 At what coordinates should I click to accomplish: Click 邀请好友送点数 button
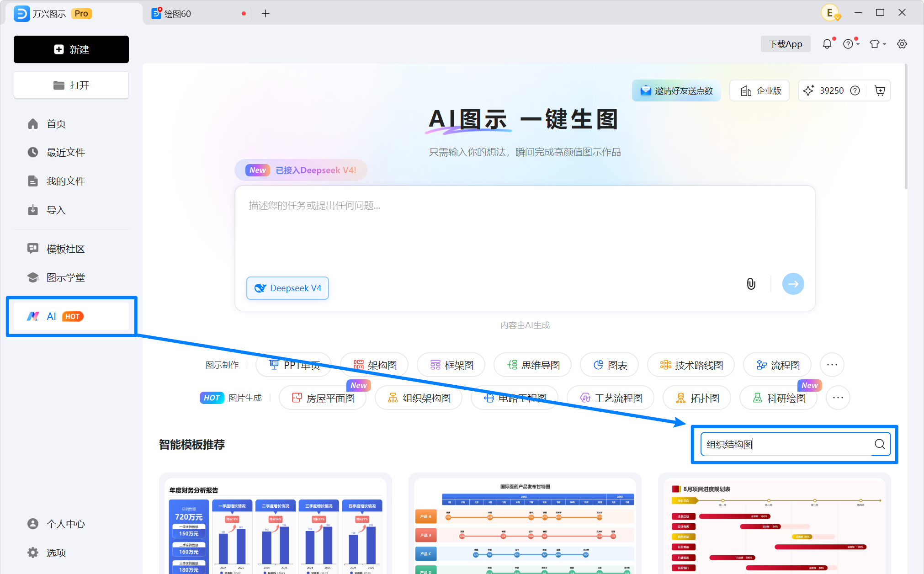tap(676, 90)
